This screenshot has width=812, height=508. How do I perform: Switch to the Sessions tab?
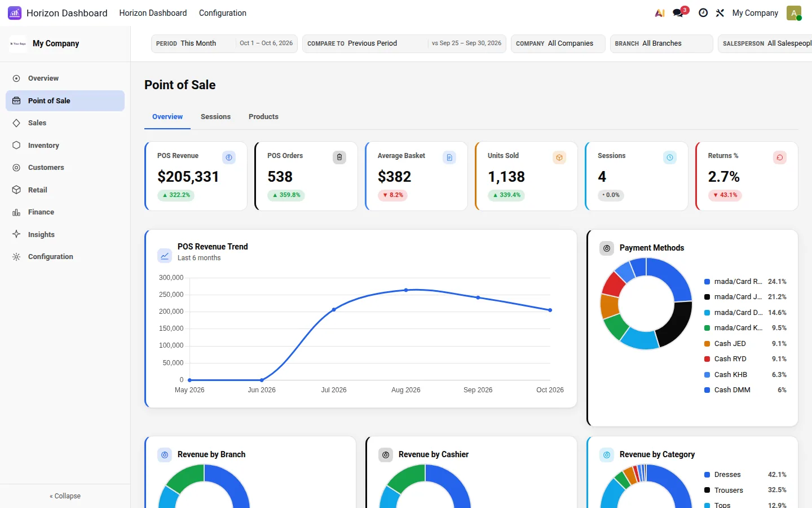coord(215,117)
